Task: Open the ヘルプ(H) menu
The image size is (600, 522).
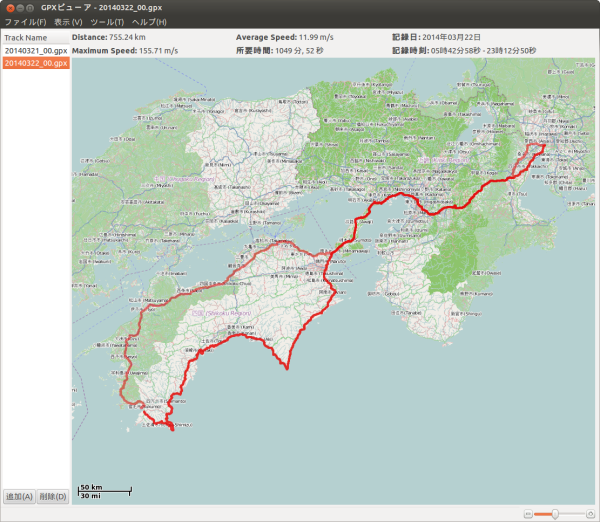Action: (x=149, y=22)
